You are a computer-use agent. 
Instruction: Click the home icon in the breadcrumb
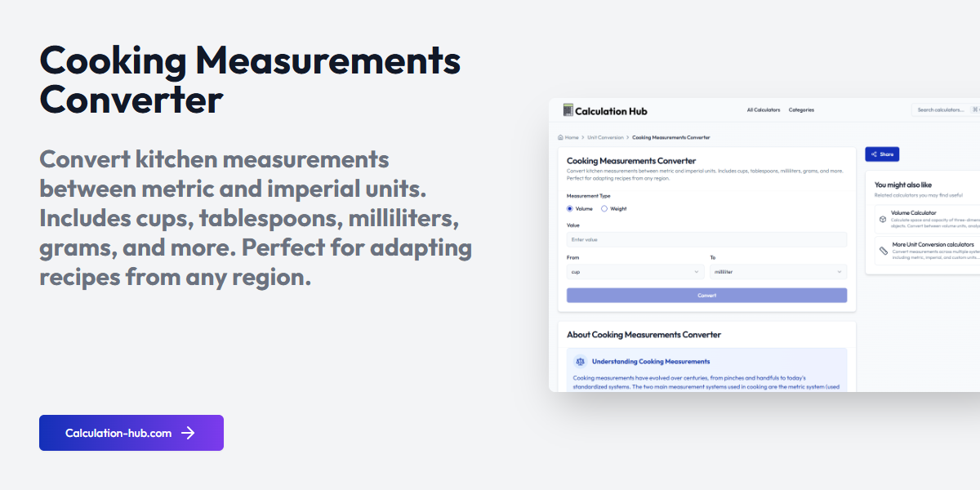[559, 137]
